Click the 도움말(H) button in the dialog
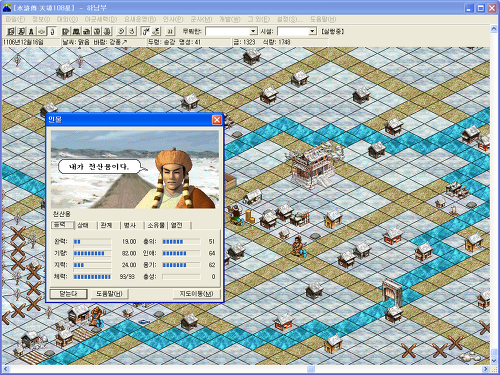 [109, 294]
